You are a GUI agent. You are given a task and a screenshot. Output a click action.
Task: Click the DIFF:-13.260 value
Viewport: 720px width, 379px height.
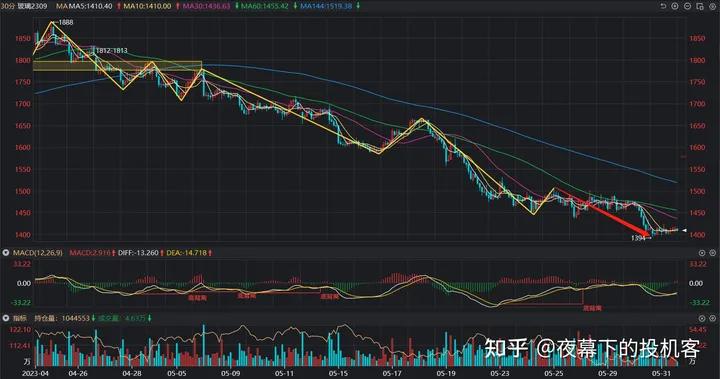pyautogui.click(x=138, y=253)
